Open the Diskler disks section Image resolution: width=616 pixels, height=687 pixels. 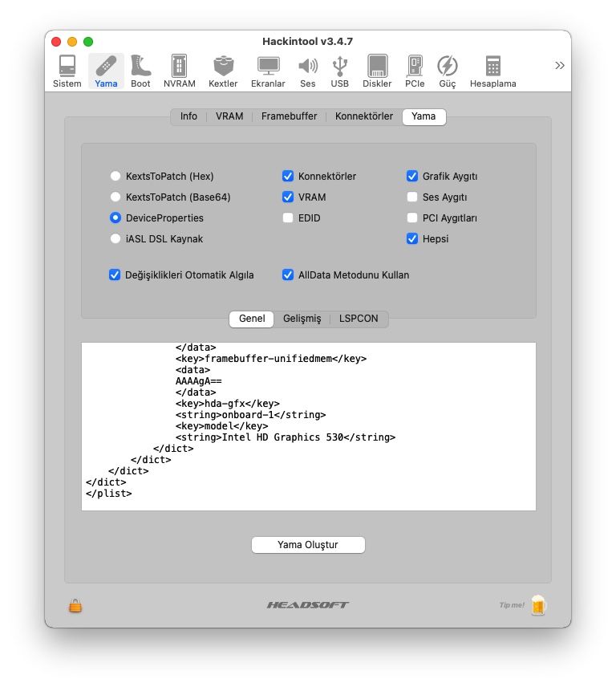(377, 71)
